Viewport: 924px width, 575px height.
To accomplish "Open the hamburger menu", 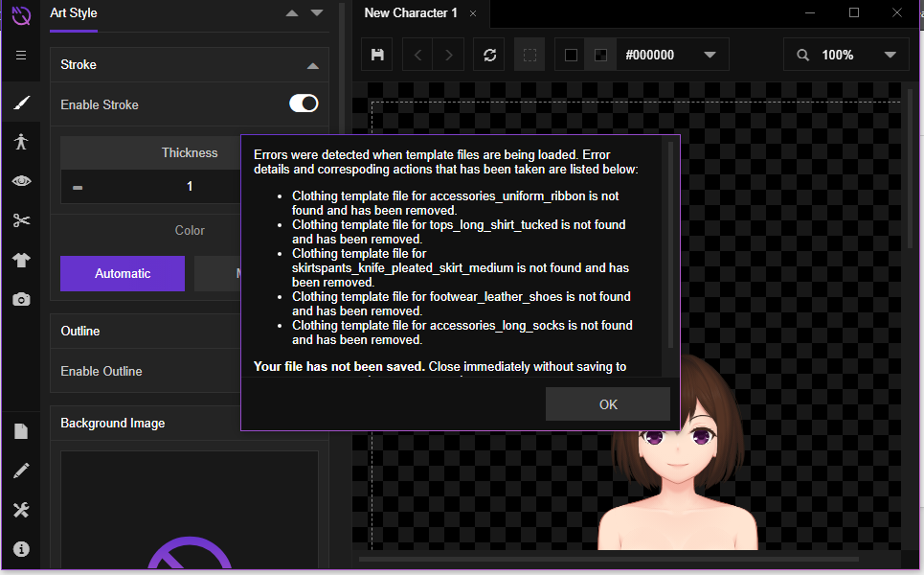I will pyautogui.click(x=21, y=56).
